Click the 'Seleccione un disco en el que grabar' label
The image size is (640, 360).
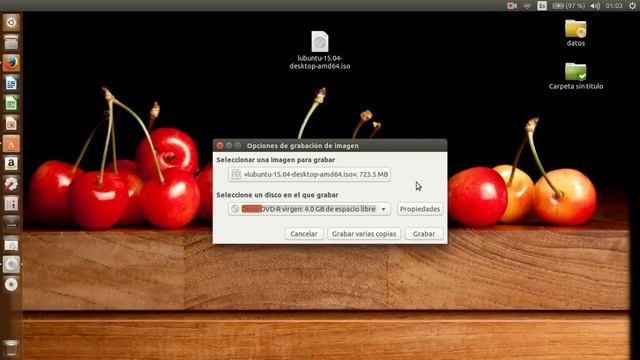277,195
